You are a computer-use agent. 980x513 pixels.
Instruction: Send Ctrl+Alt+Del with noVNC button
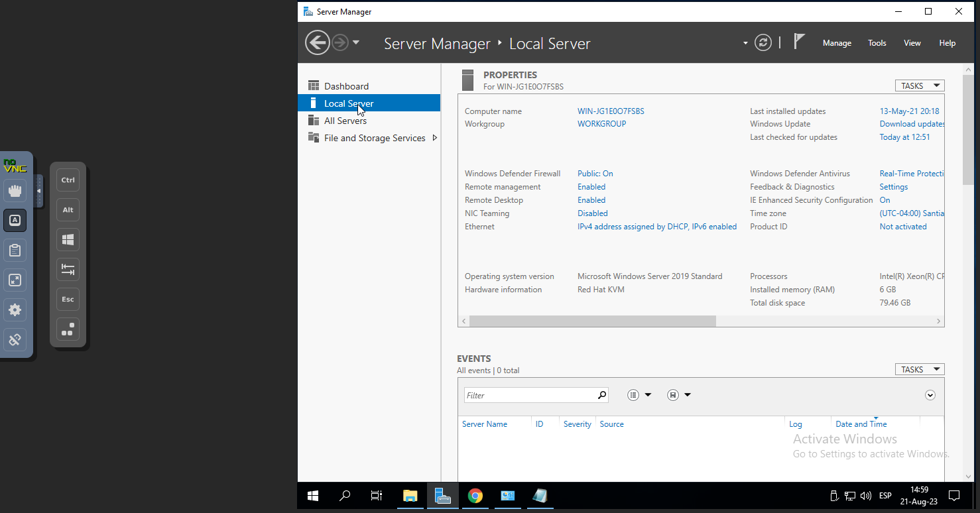tap(68, 329)
